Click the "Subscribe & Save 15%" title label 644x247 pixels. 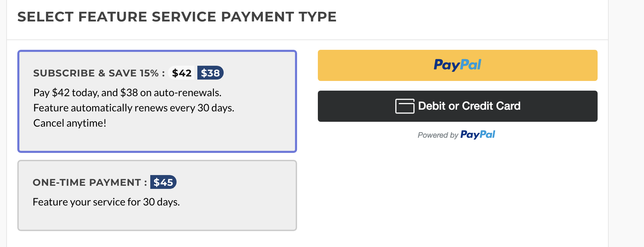pos(99,73)
